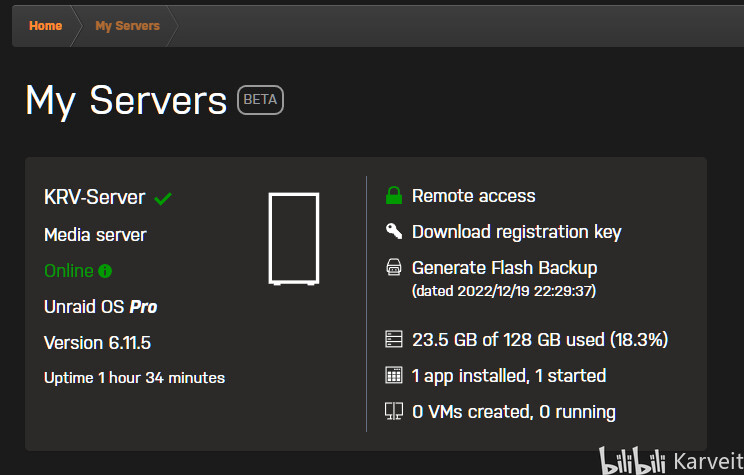Click the green Online status text
Screen dimensions: 744x475
(x=69, y=271)
